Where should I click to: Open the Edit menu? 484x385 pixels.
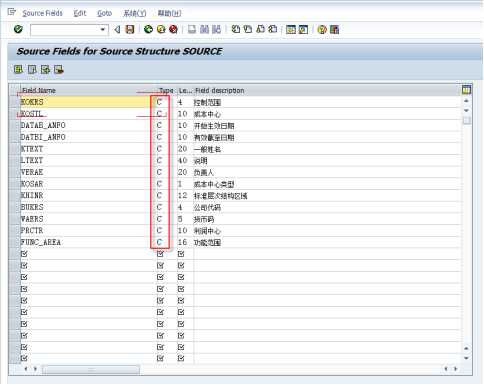80,13
